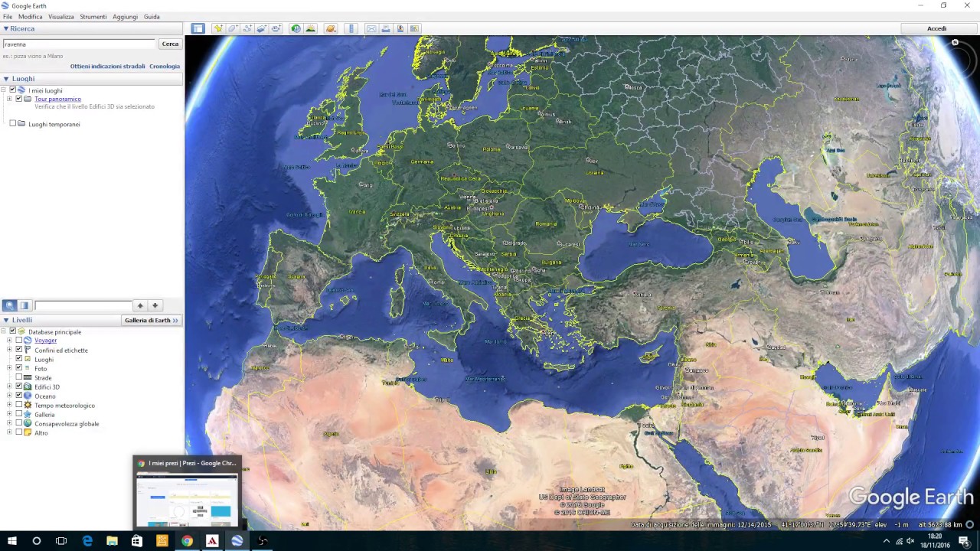Open Cortana search circle on taskbar

(x=36, y=541)
